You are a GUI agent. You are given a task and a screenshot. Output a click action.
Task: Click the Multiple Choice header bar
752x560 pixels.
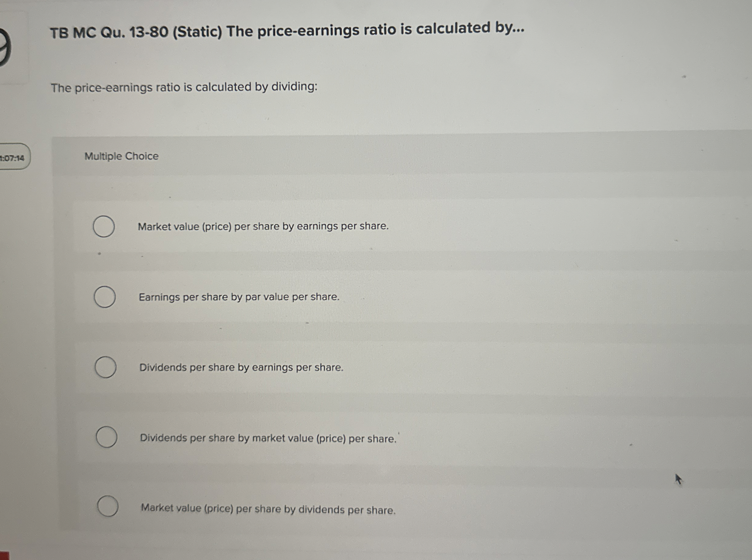[373, 156]
